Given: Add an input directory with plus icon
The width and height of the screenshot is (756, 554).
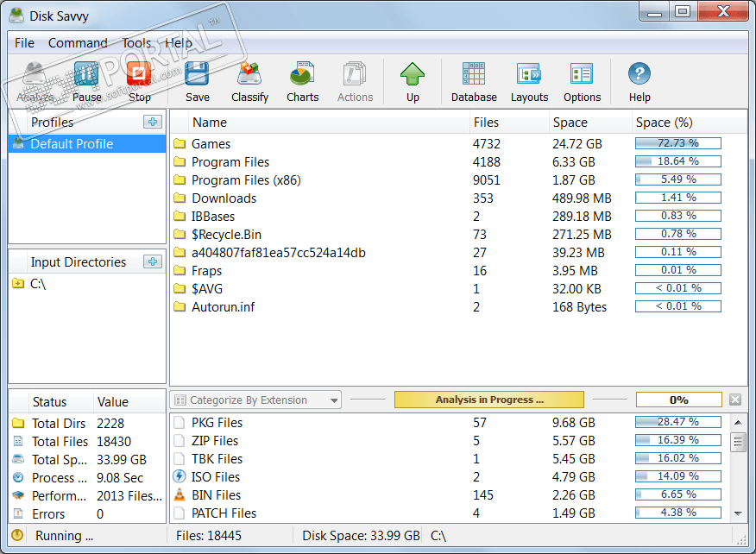Looking at the screenshot, I should [x=153, y=261].
